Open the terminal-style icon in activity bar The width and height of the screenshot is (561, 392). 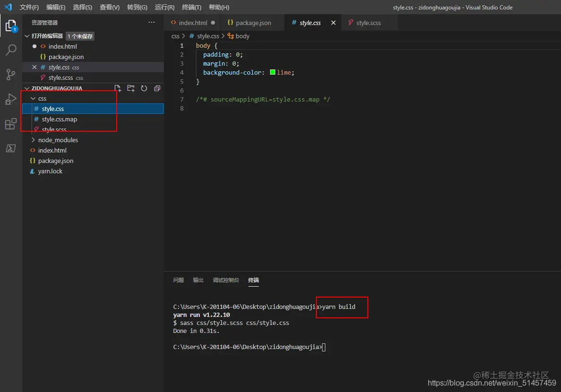(x=11, y=148)
